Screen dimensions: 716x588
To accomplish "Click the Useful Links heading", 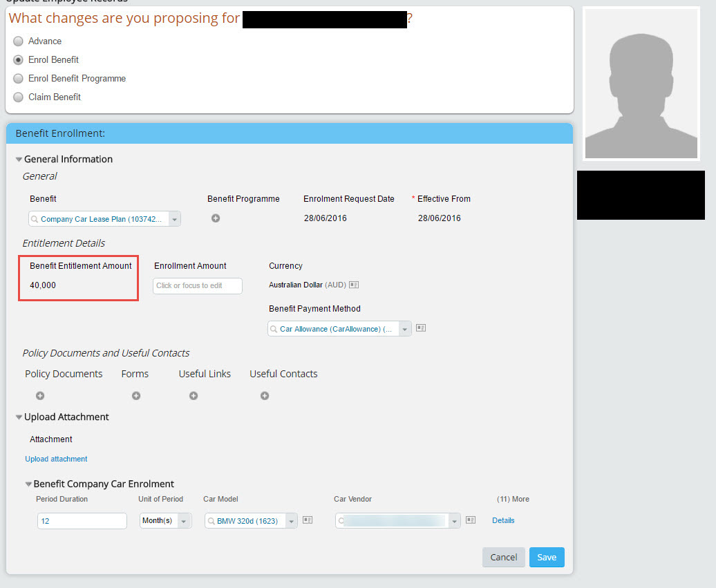I will (x=205, y=374).
